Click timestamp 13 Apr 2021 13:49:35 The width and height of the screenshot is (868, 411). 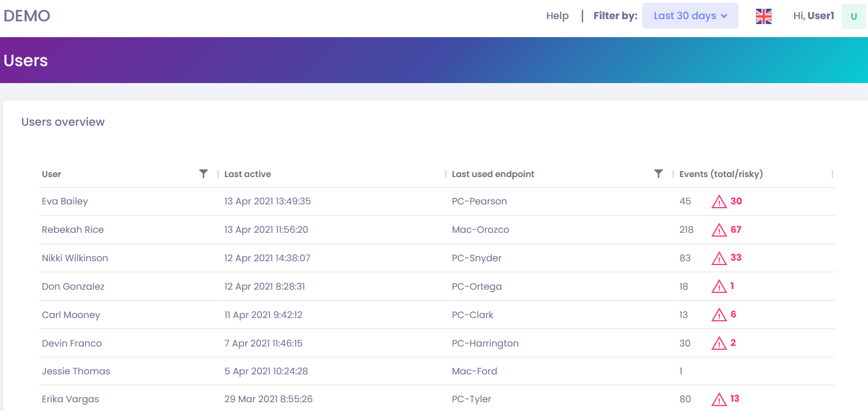click(267, 201)
